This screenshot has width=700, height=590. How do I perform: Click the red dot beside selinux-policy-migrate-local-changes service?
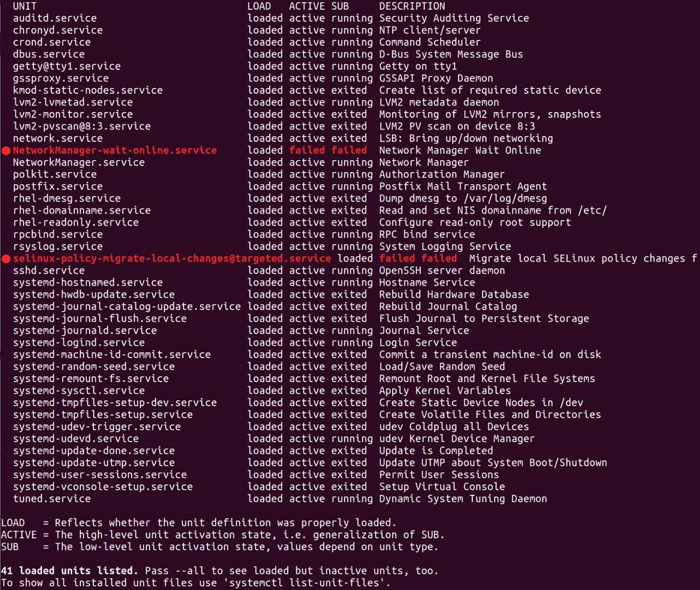[6, 259]
